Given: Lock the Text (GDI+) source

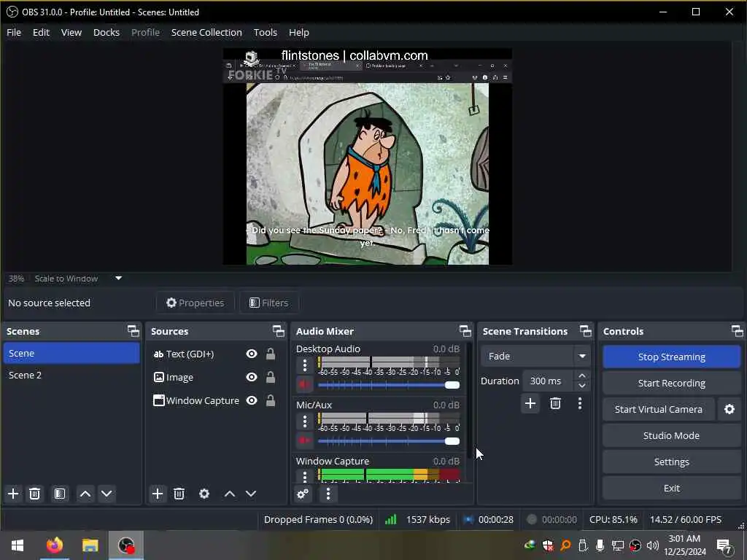Looking at the screenshot, I should [x=271, y=354].
